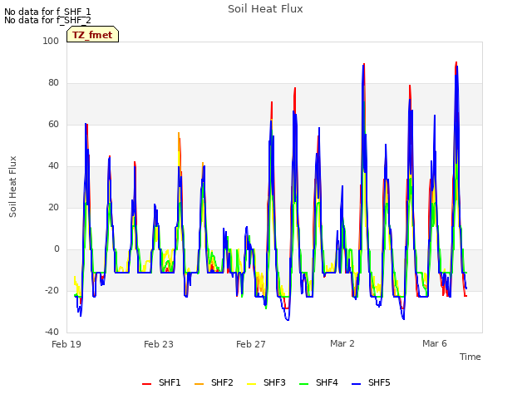Click the vertical Soil Heat Flux axis label
532x399 pixels.
(12, 186)
